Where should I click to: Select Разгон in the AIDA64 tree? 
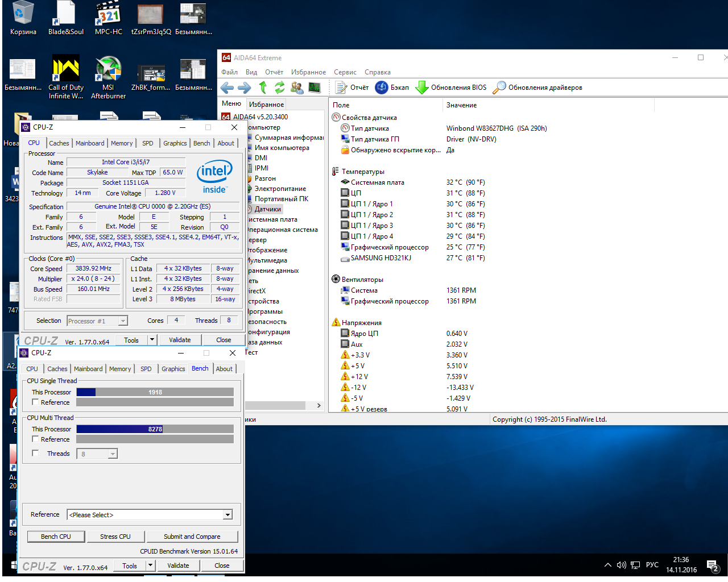pyautogui.click(x=264, y=178)
